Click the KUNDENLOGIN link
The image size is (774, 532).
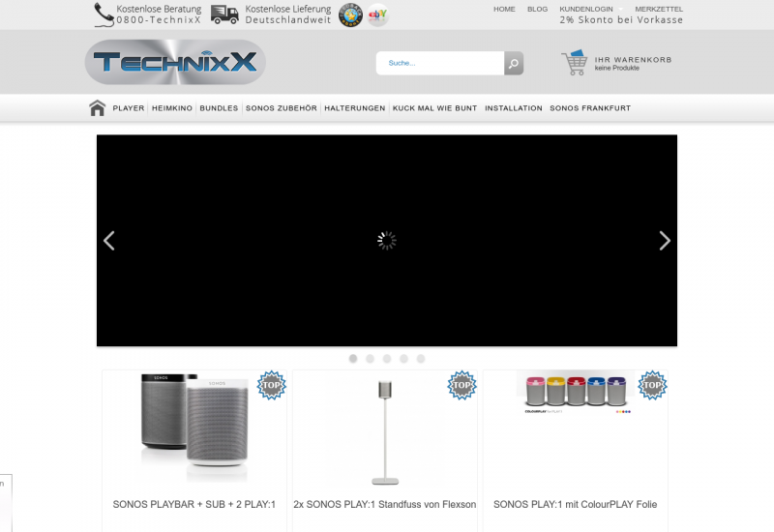(x=586, y=9)
